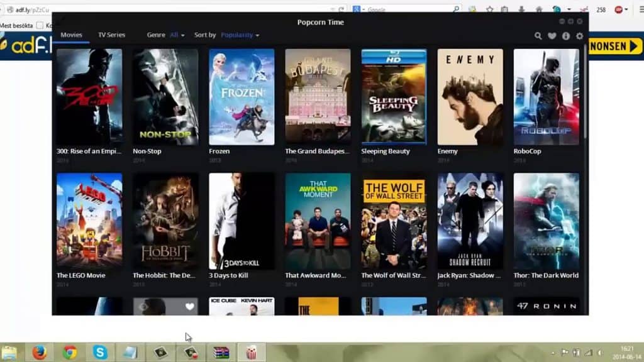Click the '3 Days to Kill' title text
The width and height of the screenshot is (644, 362).
(x=228, y=275)
